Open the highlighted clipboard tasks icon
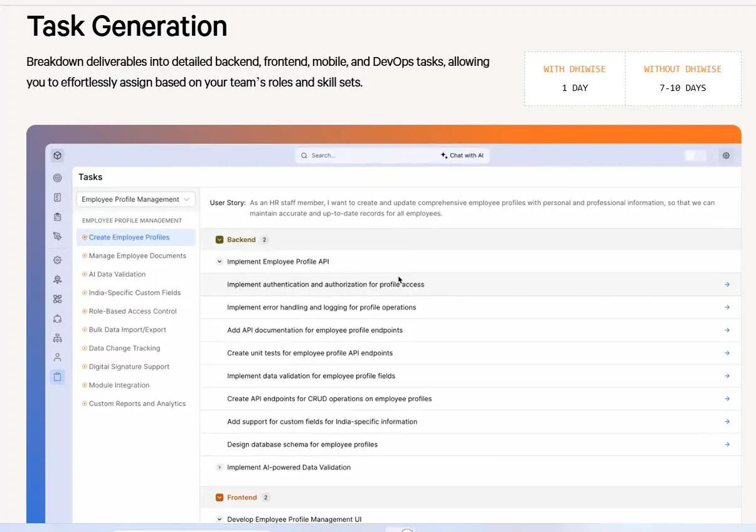756x532 pixels. 57,377
